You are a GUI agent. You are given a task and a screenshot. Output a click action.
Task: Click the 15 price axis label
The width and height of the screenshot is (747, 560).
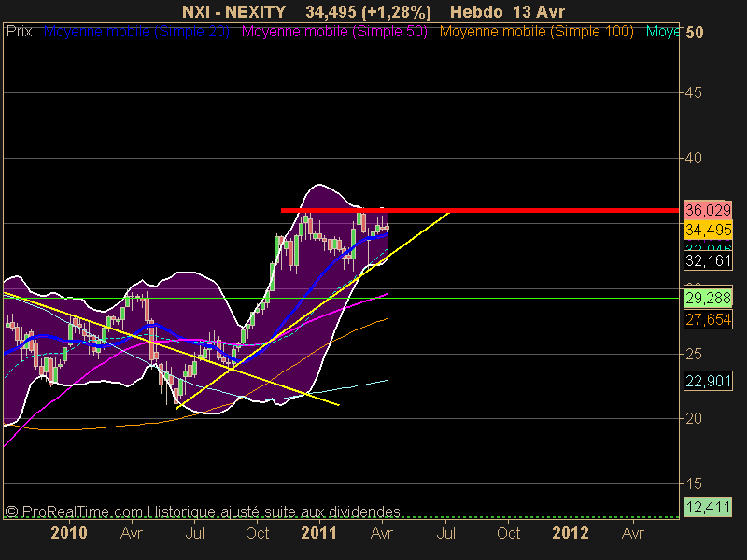[693, 483]
